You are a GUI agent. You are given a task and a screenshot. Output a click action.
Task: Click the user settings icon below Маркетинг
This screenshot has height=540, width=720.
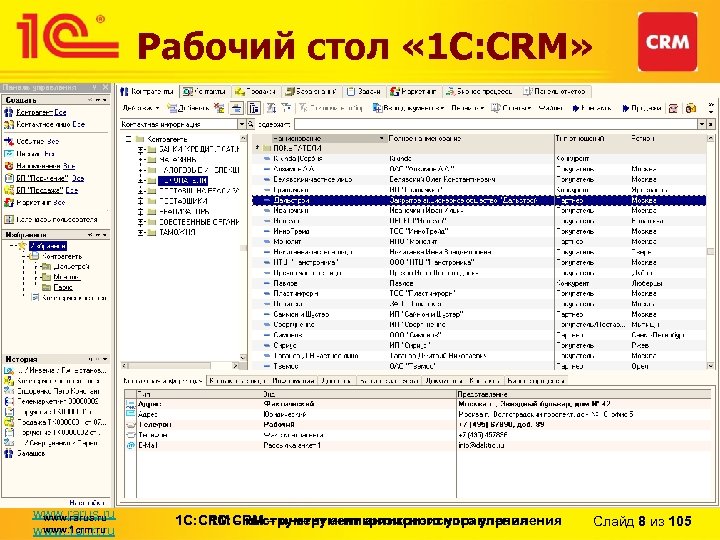9,219
